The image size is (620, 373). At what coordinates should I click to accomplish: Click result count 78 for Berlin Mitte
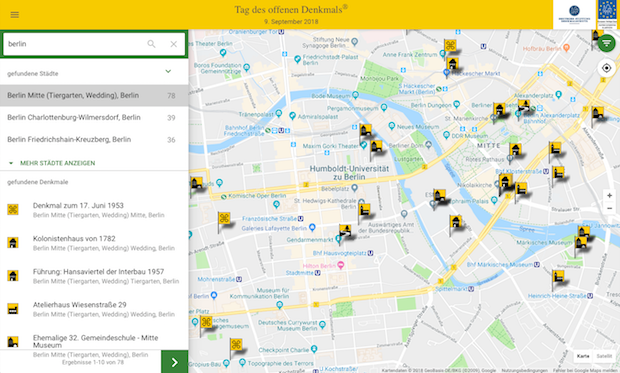pos(171,96)
